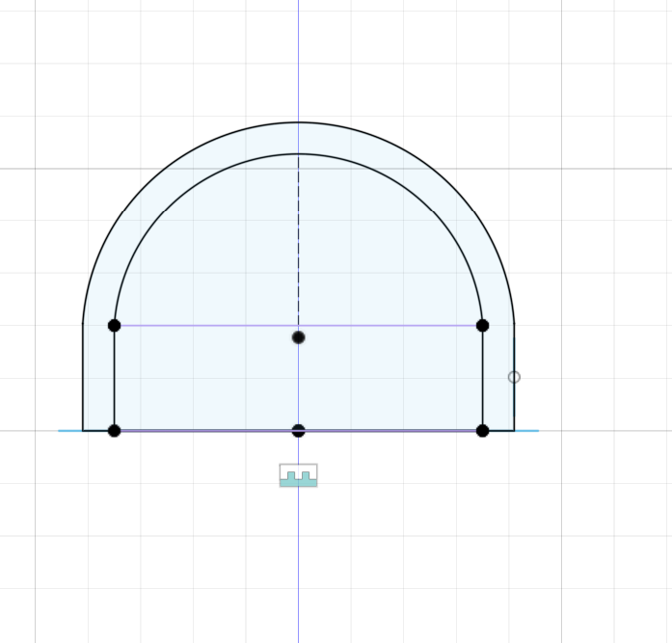Select the short bottom segment at left wall base
Screen dimensions: 672x643
tap(98, 431)
